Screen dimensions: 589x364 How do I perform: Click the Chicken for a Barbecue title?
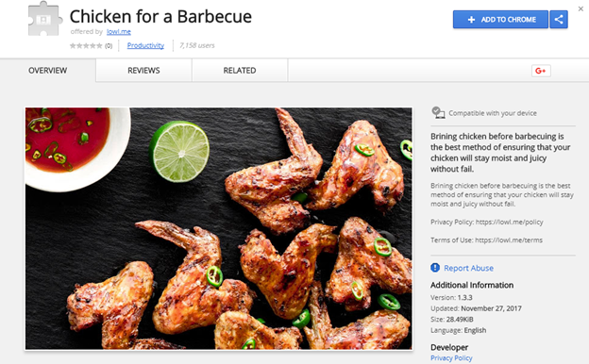160,17
